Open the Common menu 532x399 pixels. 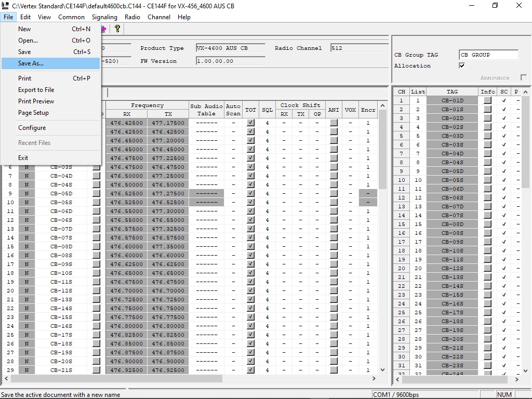click(71, 17)
